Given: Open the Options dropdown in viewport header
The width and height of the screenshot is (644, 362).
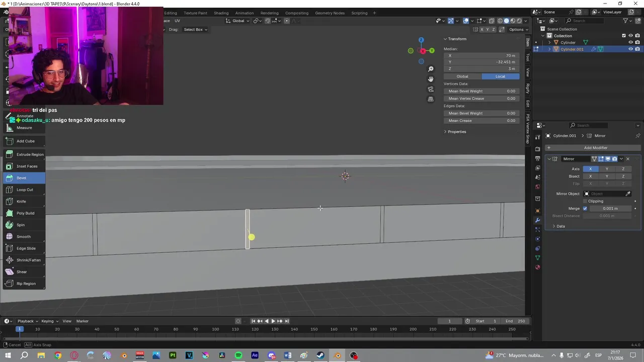Looking at the screenshot, I should (518, 30).
